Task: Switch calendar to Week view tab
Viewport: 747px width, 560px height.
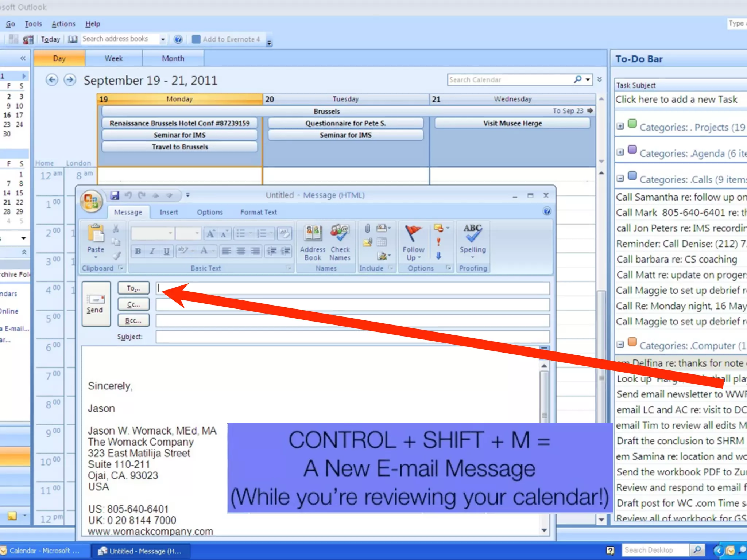Action: 113,58
